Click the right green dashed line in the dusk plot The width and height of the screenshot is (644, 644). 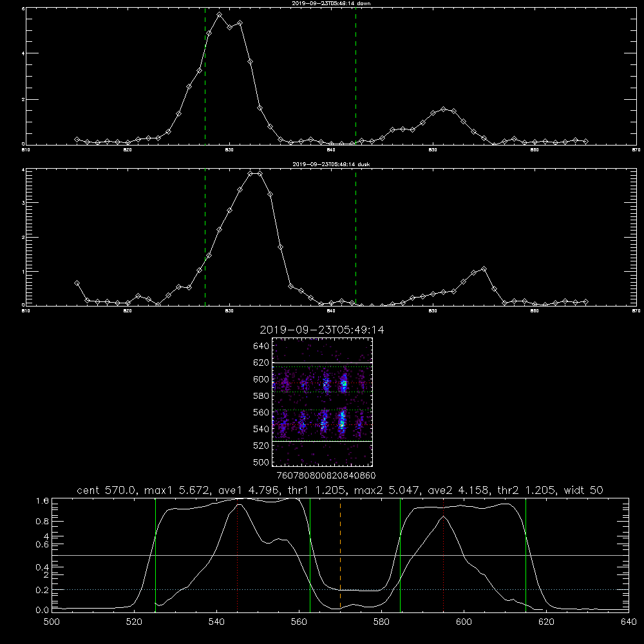[355, 237]
